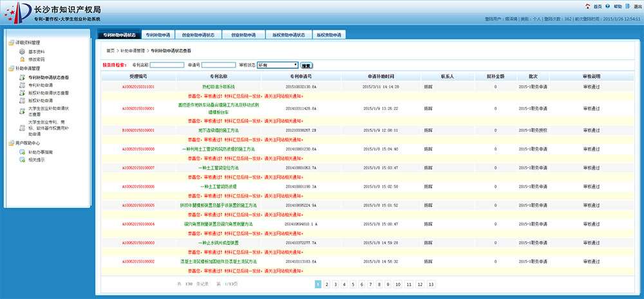Collapse the 详细资料管理 folder

coord(10,43)
